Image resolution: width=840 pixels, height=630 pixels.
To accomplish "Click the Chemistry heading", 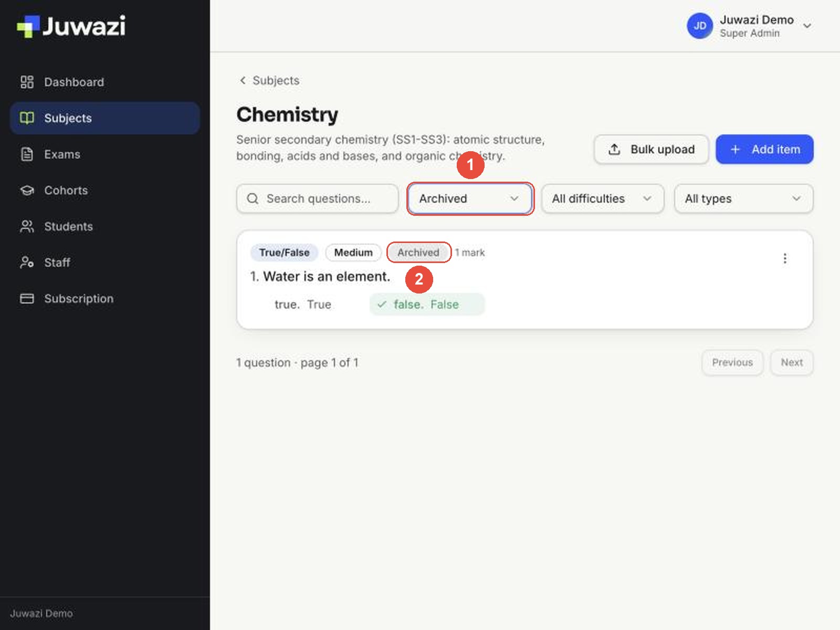I will 287,114.
